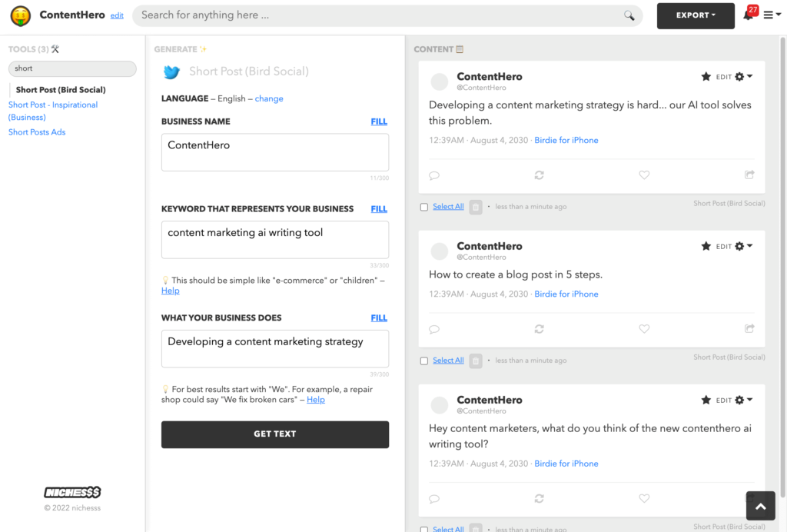Viewport: 787px width, 532px height.
Task: Like the 'blog post in 5 steps' post
Action: point(644,329)
